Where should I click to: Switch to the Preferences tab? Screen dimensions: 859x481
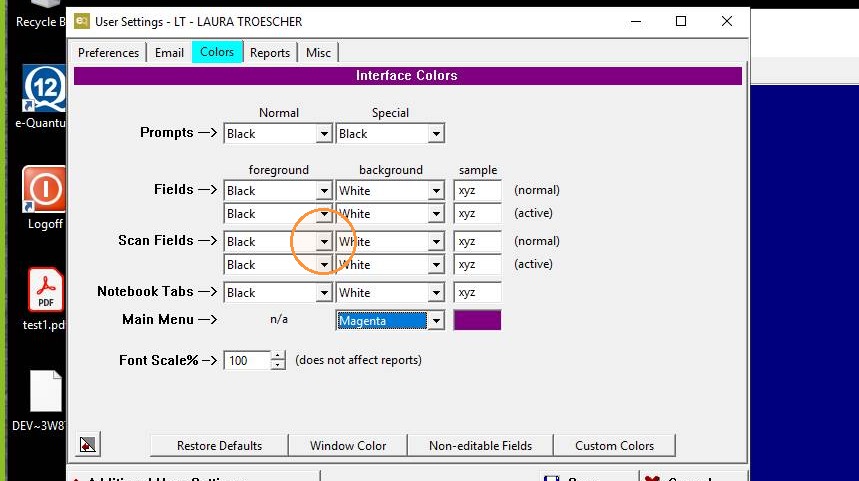point(108,53)
